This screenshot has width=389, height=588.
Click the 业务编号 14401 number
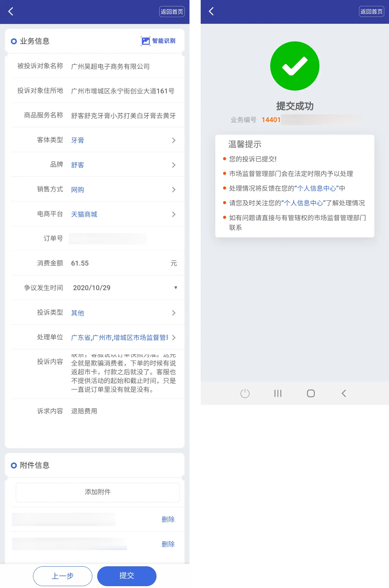(x=271, y=120)
